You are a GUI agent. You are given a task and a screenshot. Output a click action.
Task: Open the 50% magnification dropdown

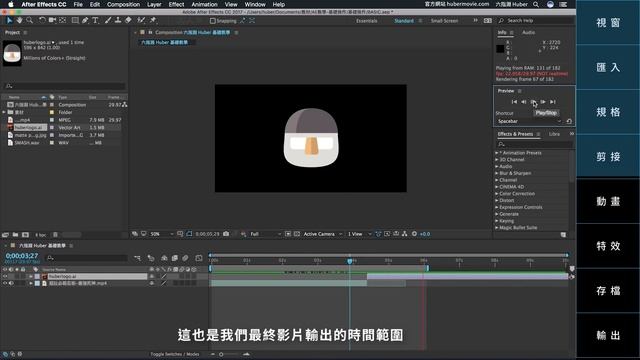coord(162,234)
